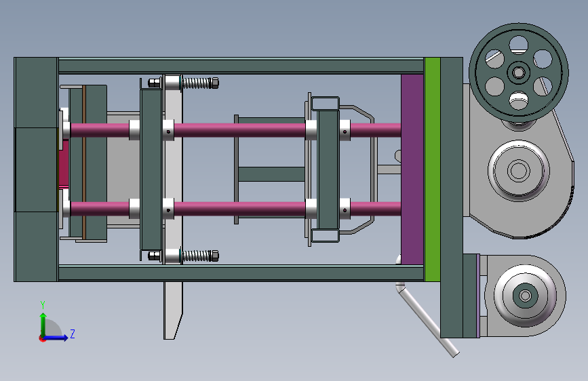Select the green Y axis arrow of triad
This screenshot has width=588, height=381.
click(x=43, y=323)
